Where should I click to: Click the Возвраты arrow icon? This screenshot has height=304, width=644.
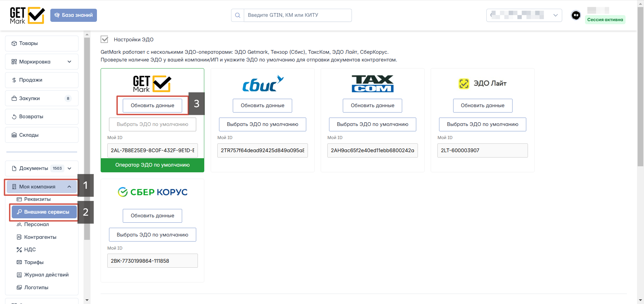(x=14, y=117)
